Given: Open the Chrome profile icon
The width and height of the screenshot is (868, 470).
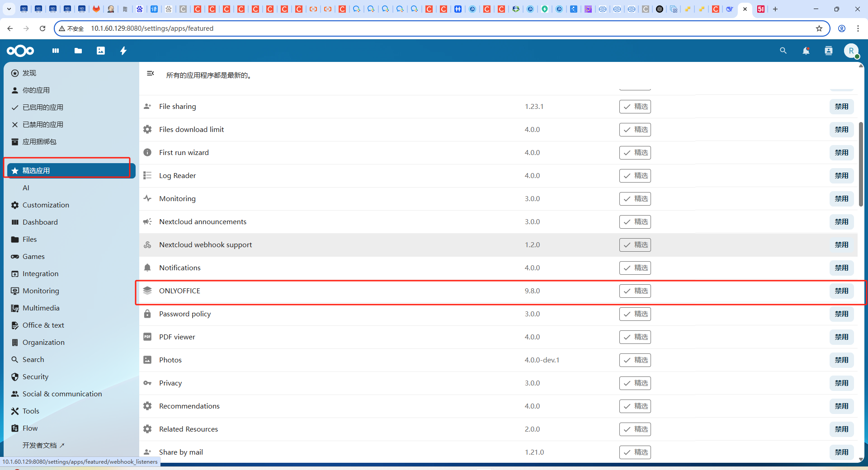Looking at the screenshot, I should [842, 28].
